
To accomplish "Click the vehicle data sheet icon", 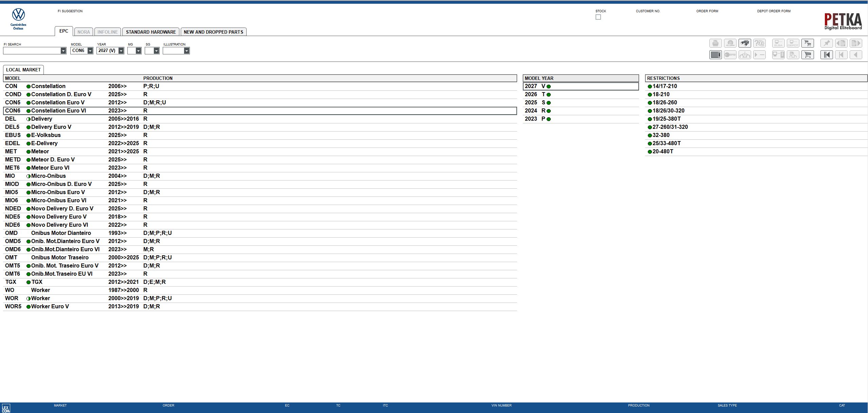I will tap(793, 55).
